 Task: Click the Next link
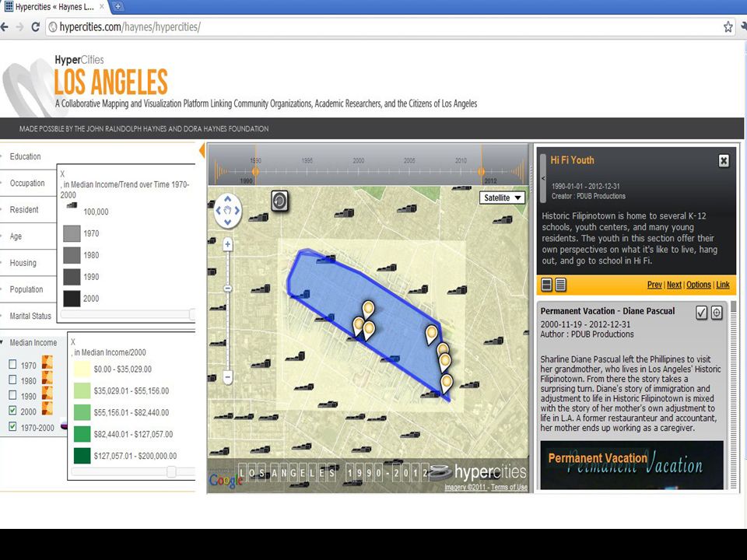coord(674,285)
